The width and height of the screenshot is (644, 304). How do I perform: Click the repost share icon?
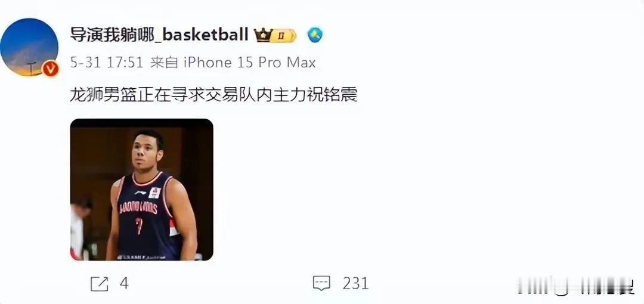(99, 284)
